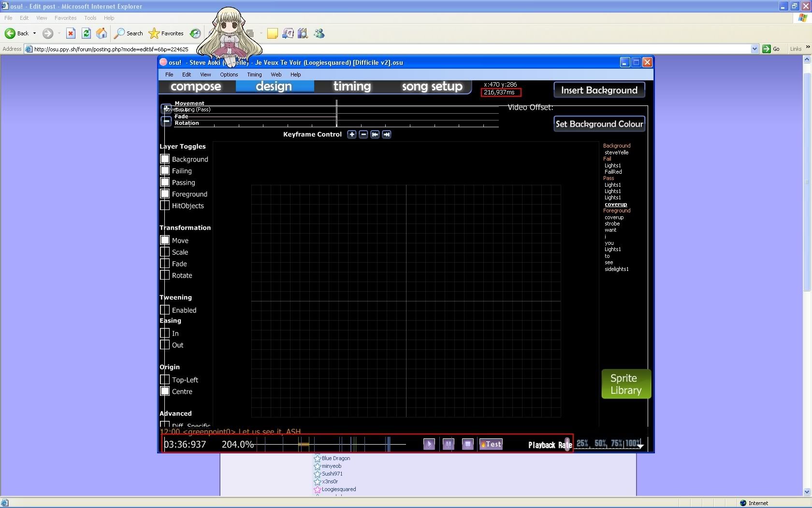Toggle the Failing layer checkbox
This screenshot has width=812, height=508.
(x=165, y=170)
